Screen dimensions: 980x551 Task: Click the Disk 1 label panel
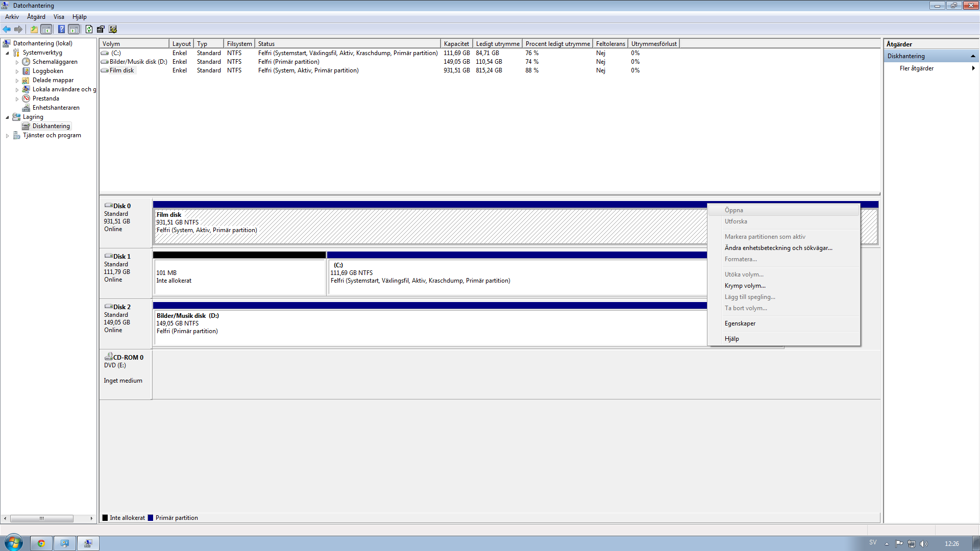click(126, 273)
